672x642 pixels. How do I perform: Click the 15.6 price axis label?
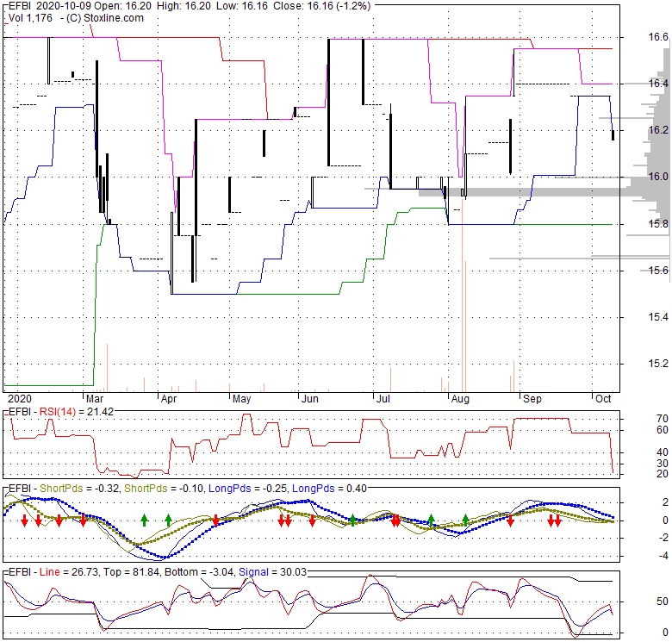coord(658,271)
